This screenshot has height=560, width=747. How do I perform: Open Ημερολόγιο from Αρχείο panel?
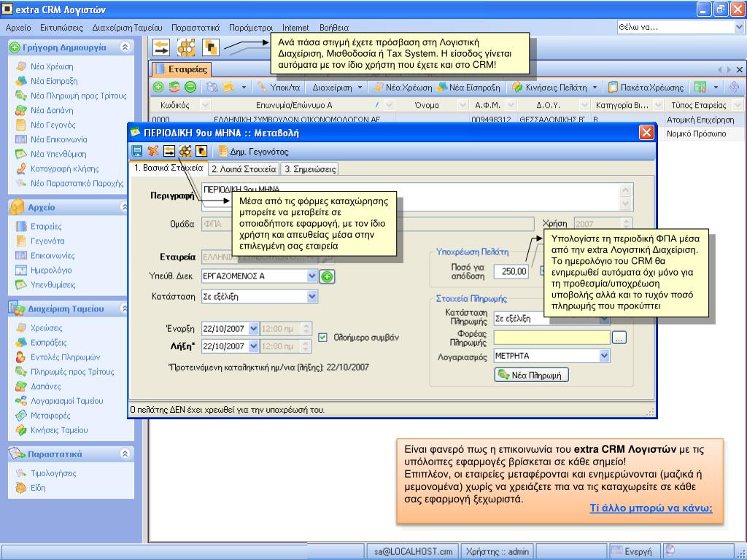[x=51, y=271]
